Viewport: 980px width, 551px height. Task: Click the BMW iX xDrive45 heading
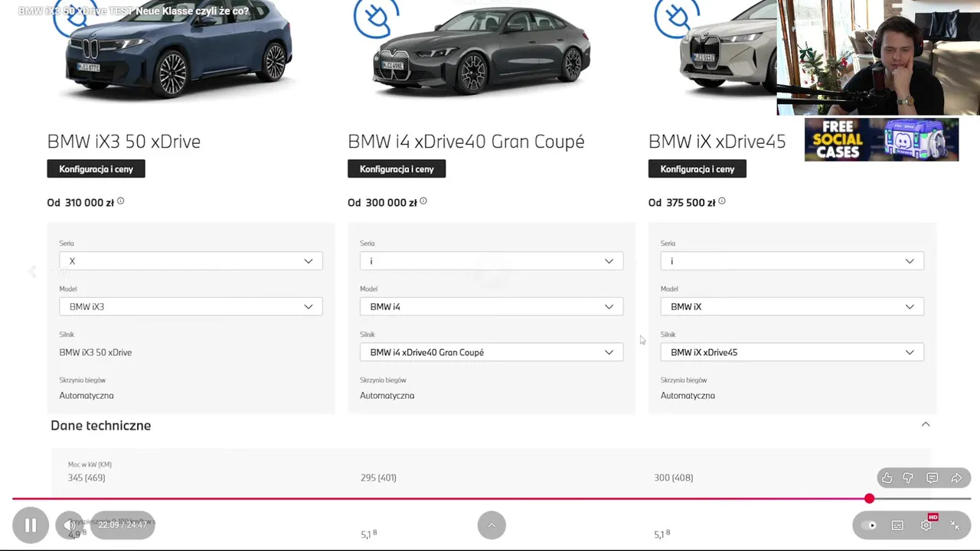(717, 142)
